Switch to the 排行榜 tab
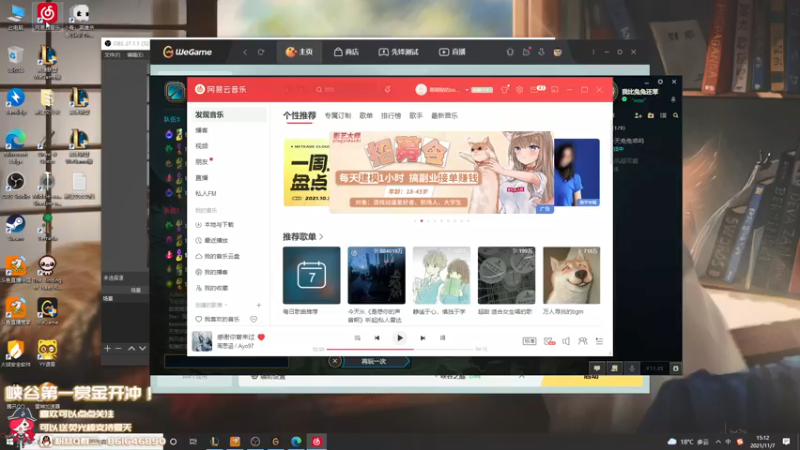The image size is (800, 450). coord(391,116)
